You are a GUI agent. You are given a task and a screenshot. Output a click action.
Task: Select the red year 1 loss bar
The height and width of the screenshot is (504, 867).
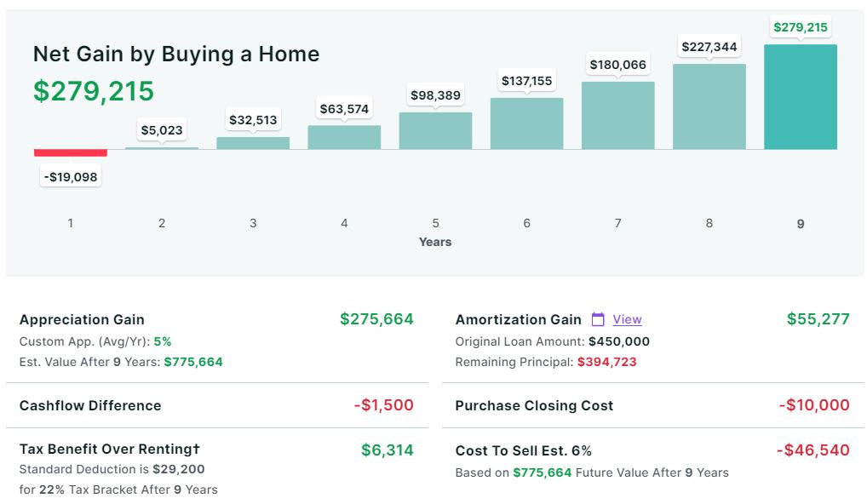(x=71, y=152)
